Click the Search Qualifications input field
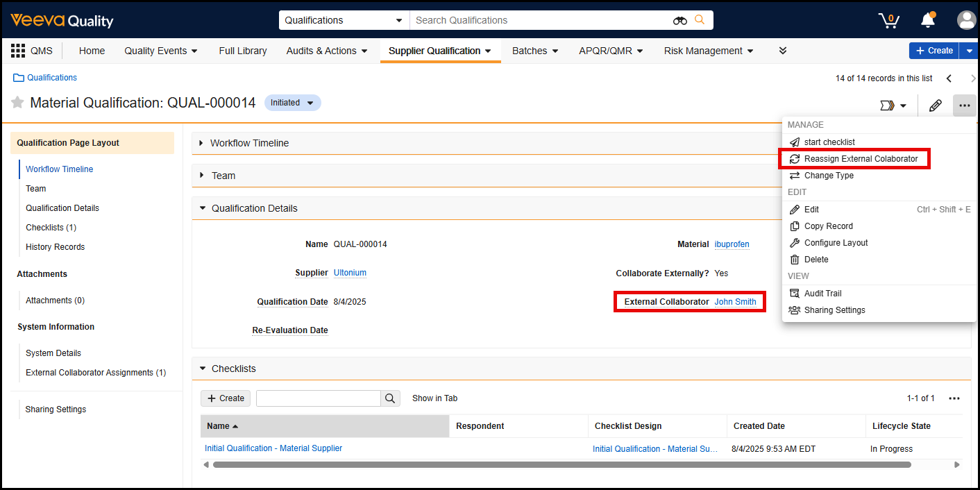Screen dimensions: 980x490 (541, 20)
